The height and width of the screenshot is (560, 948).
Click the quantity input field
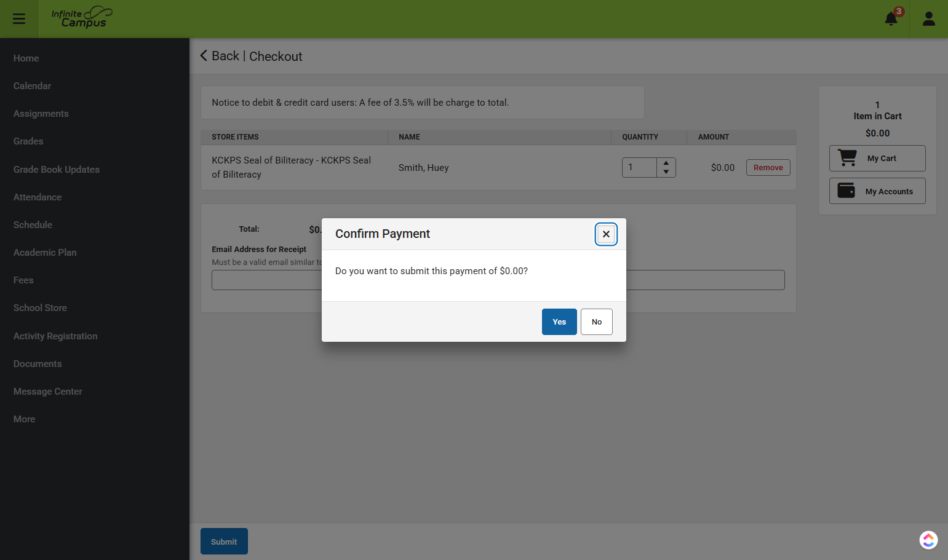pyautogui.click(x=640, y=167)
